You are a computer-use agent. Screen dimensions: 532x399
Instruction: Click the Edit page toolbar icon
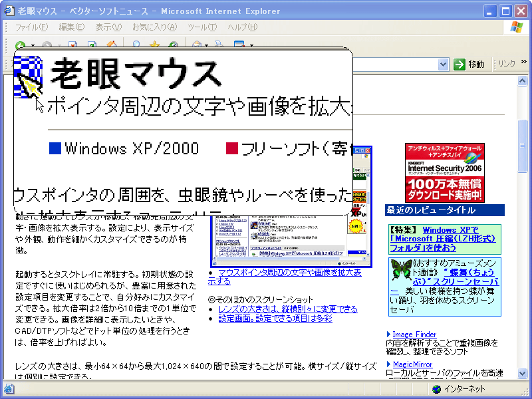coord(239,45)
